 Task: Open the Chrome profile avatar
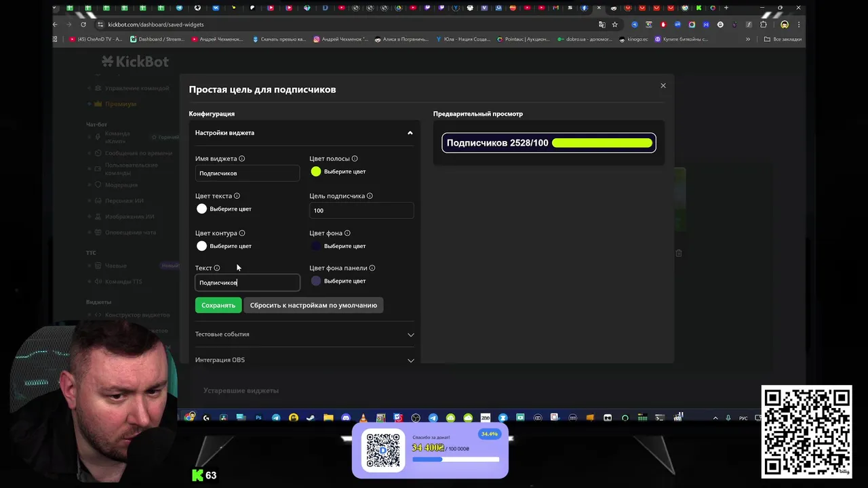tap(785, 24)
